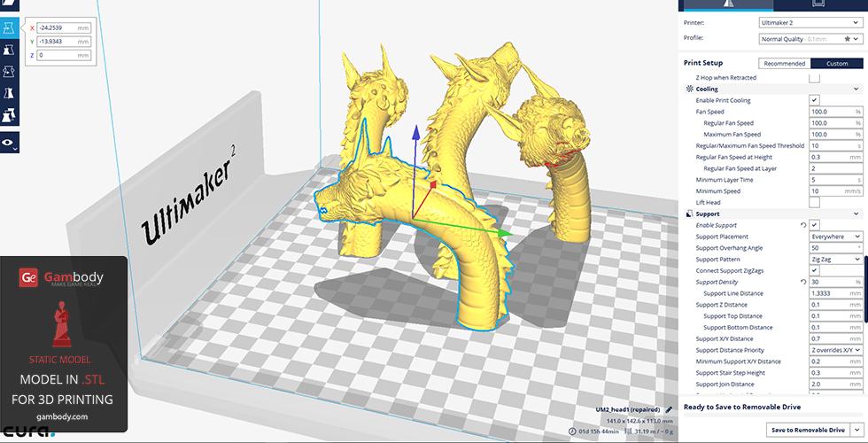Select the Move tool in left toolbar

click(9, 27)
